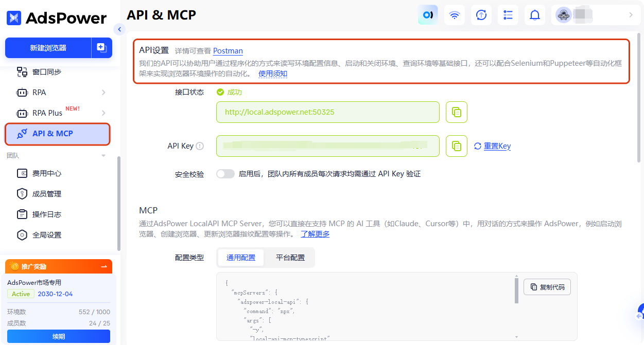This screenshot has height=345, width=644.
Task: Click the 成员管理 shield icon
Action: click(22, 194)
